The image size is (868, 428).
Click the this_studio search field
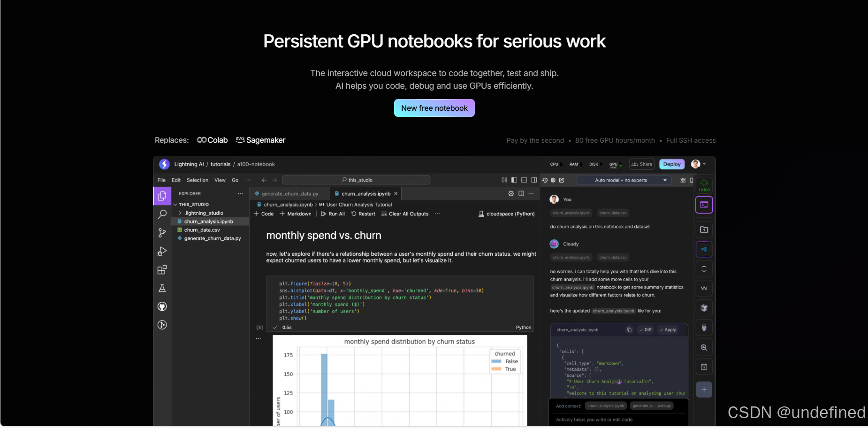coord(357,180)
